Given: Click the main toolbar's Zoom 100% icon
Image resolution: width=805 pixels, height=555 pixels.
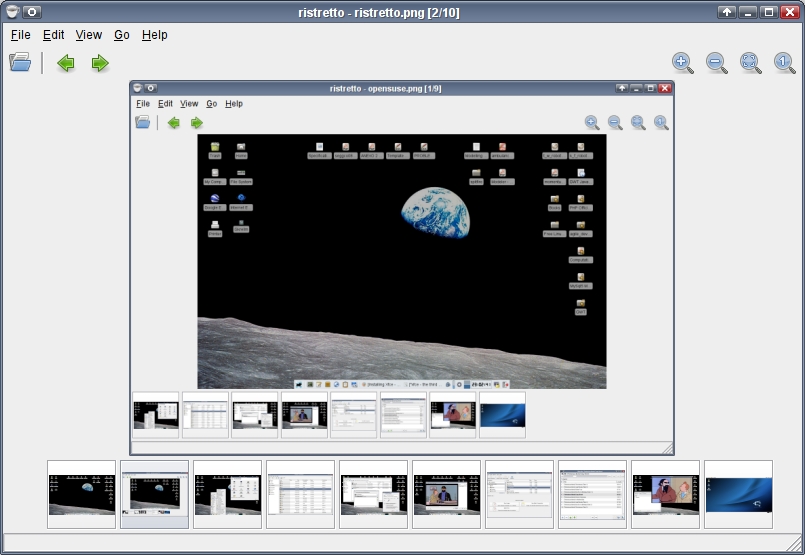Looking at the screenshot, I should click(x=785, y=63).
